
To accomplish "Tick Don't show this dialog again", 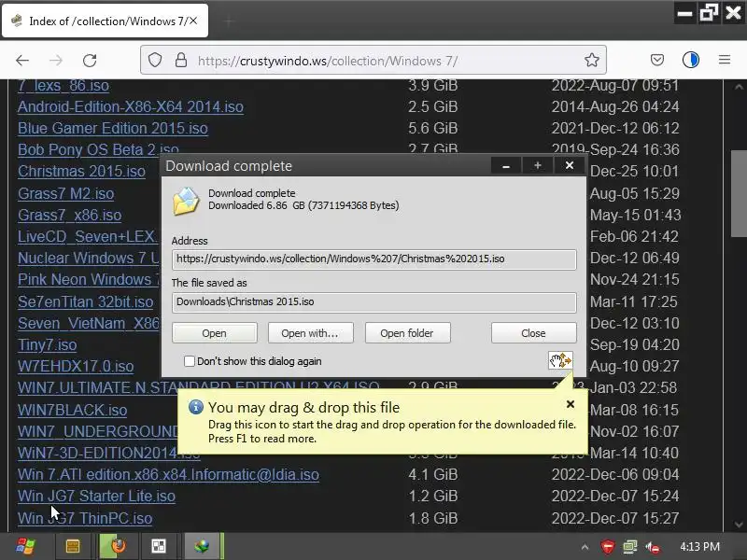I will 190,361.
